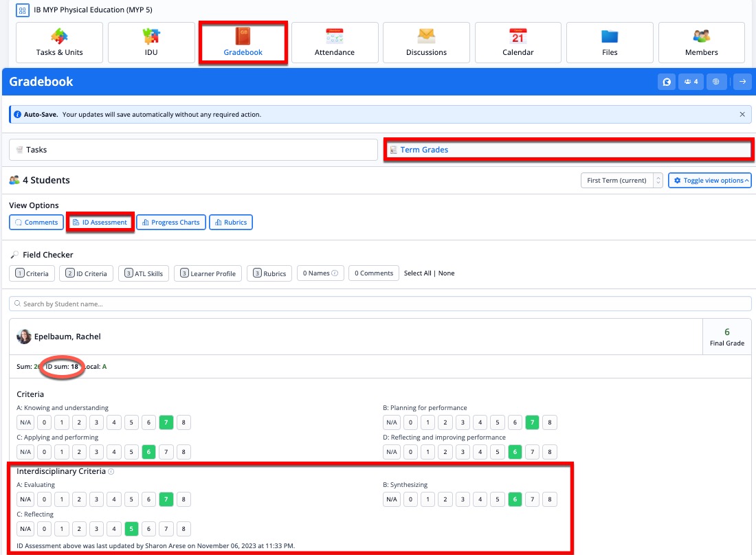This screenshot has width=756, height=555.
Task: Open the Tasks & Units section
Action: click(59, 43)
